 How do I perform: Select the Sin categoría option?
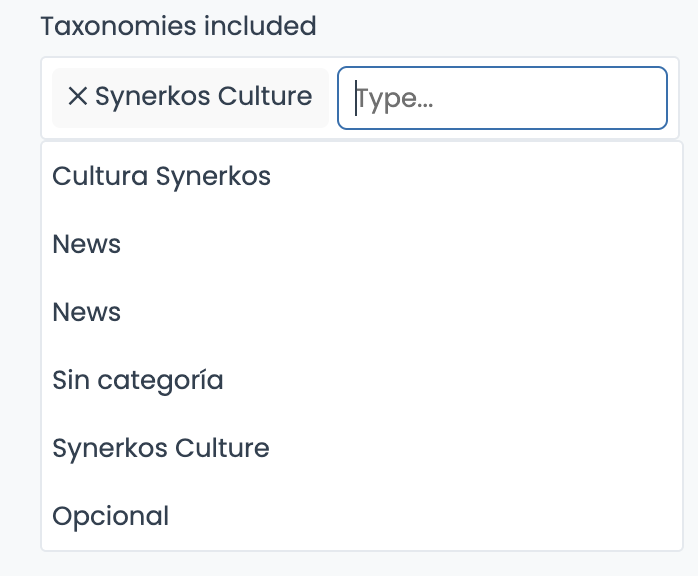[138, 381]
